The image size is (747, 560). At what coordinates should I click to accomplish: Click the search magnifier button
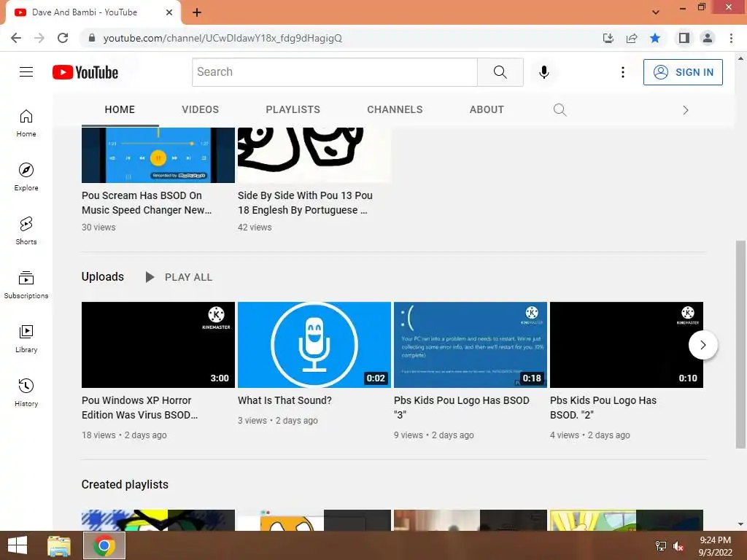tap(500, 72)
